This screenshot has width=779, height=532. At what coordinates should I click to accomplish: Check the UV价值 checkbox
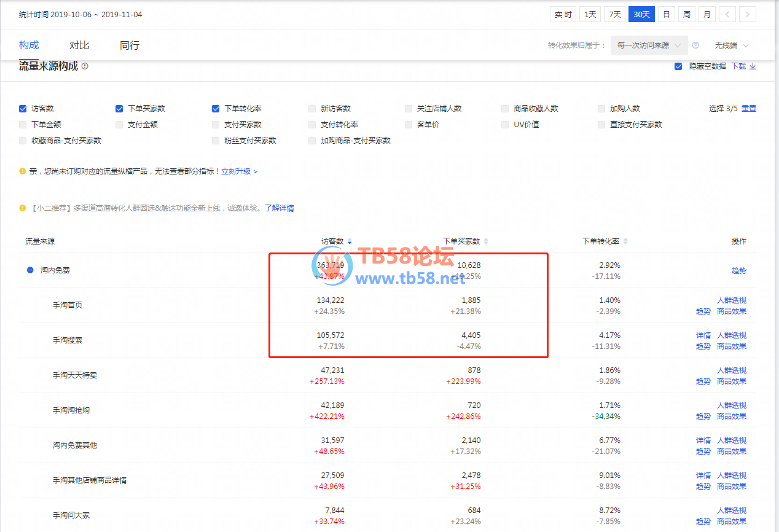(x=505, y=125)
